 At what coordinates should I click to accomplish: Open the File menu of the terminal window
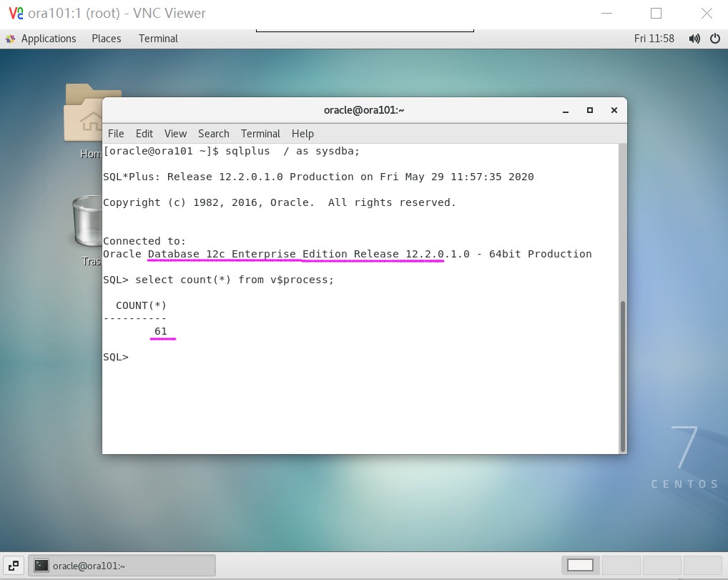(115, 133)
